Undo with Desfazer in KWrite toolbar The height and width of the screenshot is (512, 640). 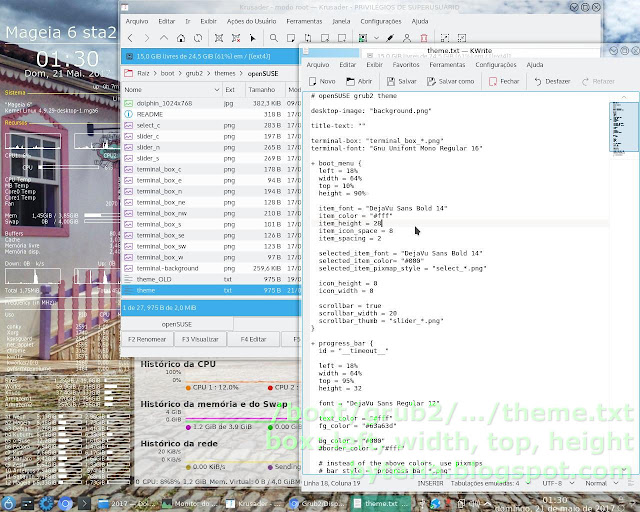[552, 82]
